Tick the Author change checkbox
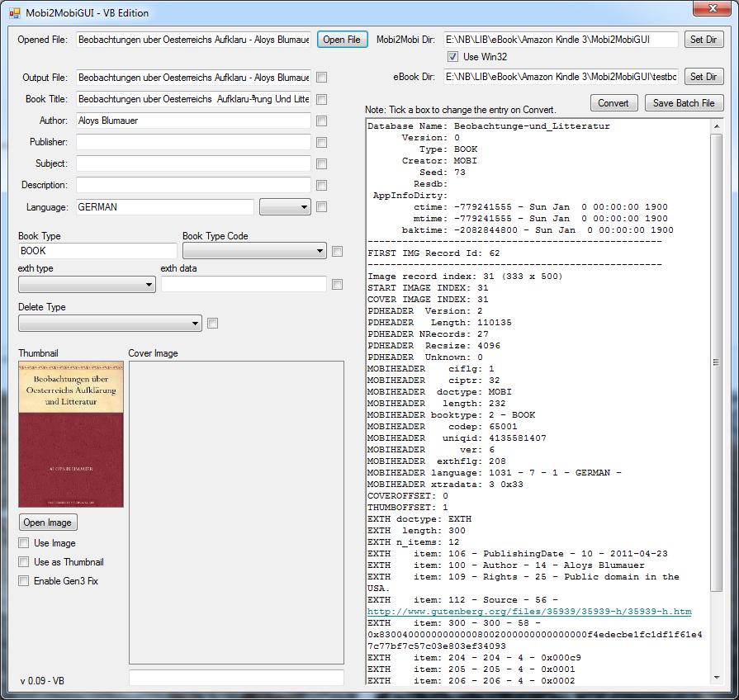 tap(322, 121)
